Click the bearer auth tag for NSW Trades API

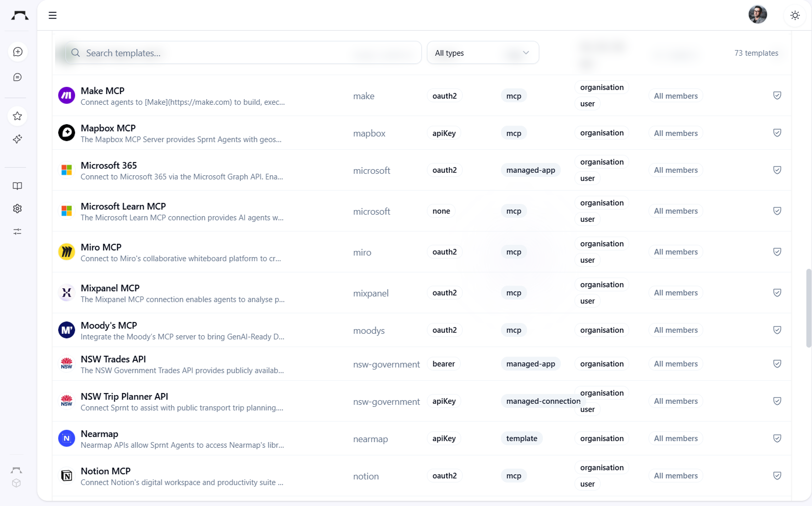[443, 364]
